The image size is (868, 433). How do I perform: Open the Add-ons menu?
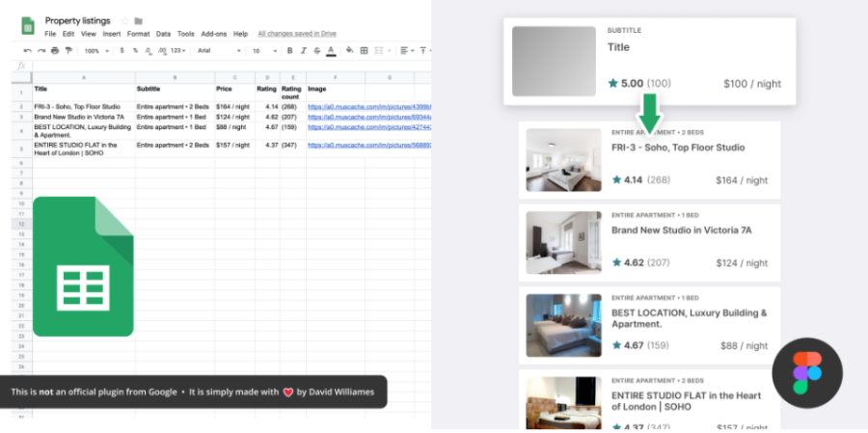point(214,34)
